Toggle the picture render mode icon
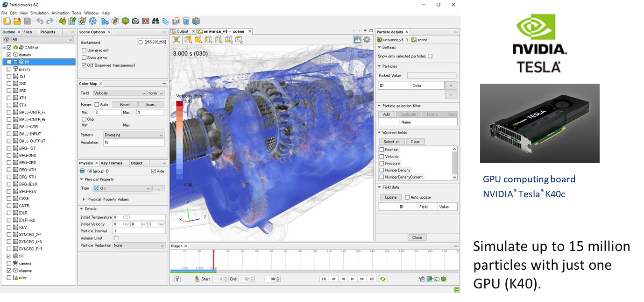The width and height of the screenshot is (644, 302). click(x=357, y=40)
